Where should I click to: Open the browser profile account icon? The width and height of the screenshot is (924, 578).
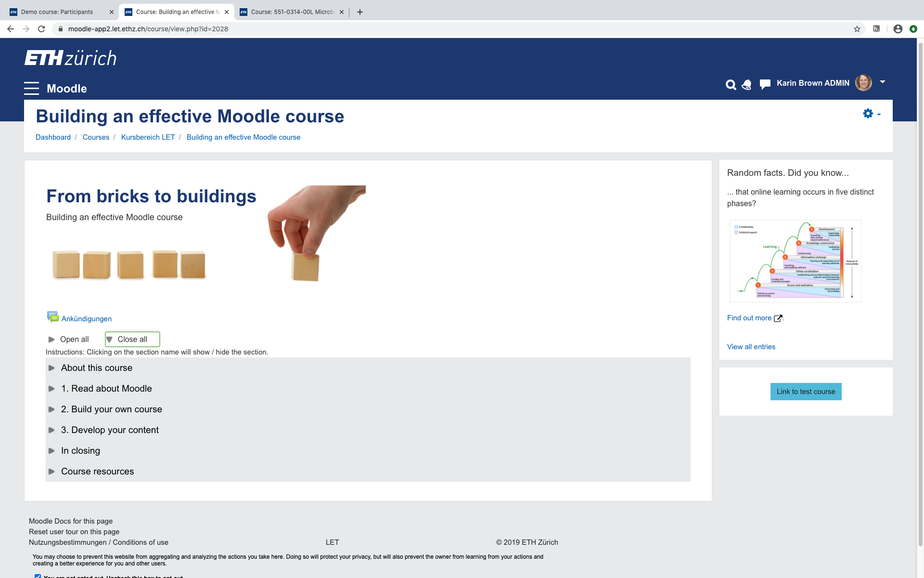click(x=898, y=29)
